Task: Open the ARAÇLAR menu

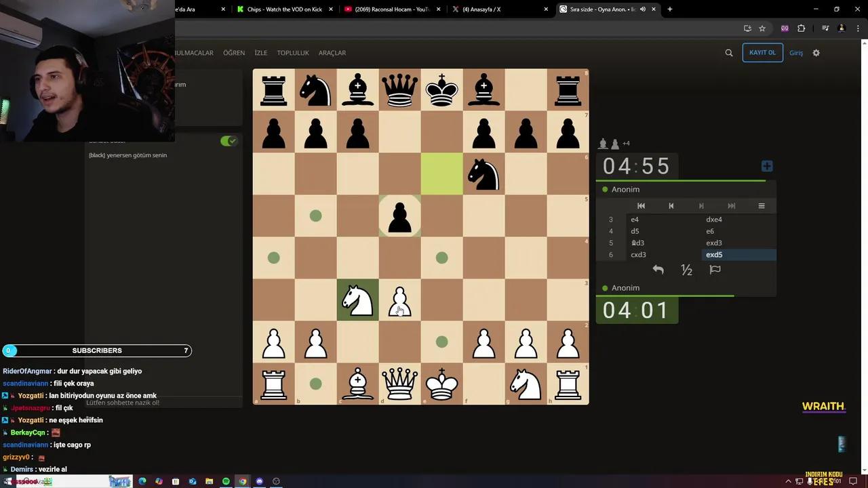Action: (332, 53)
